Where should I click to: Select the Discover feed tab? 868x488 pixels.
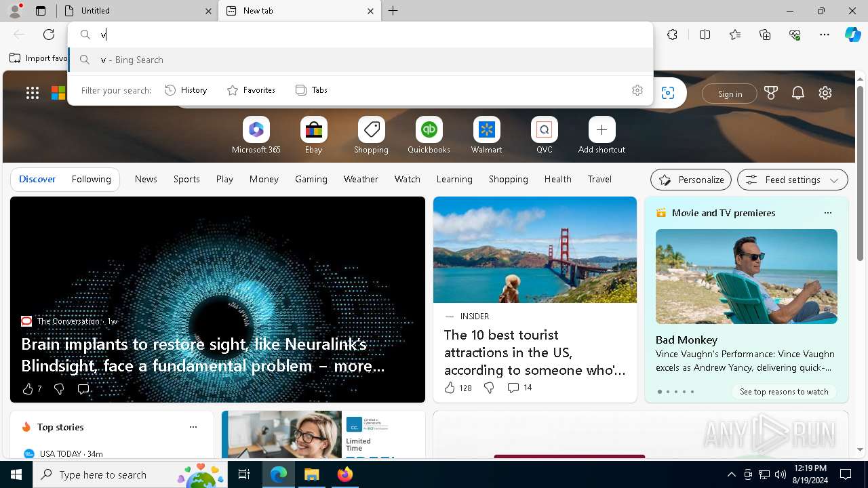[x=37, y=179]
